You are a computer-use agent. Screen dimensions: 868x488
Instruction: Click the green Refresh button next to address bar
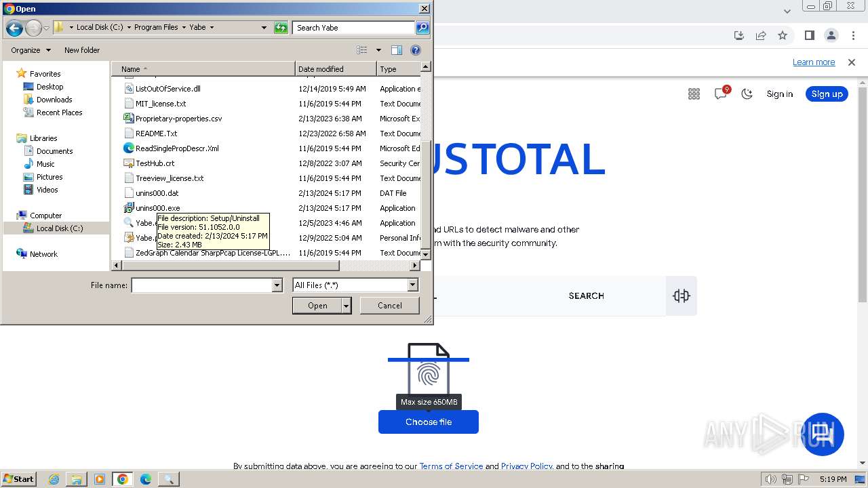click(x=281, y=28)
